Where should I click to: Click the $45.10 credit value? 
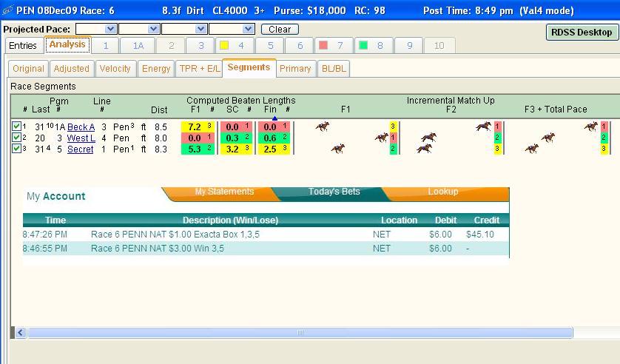tap(480, 235)
